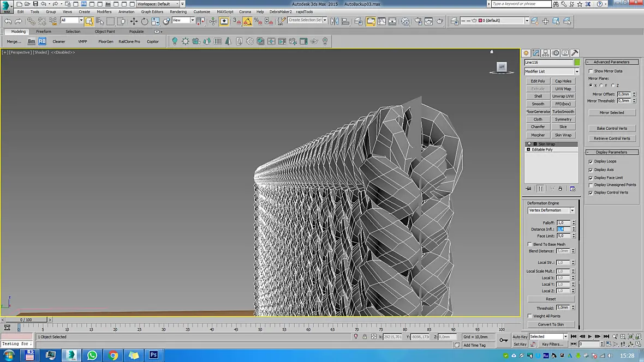644x362 pixels.
Task: Open the Hierarchy command panel tab
Action: [x=546, y=53]
